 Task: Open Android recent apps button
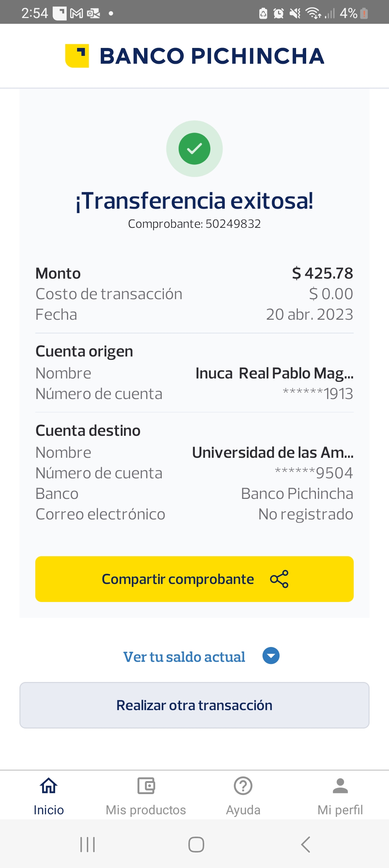point(88,844)
